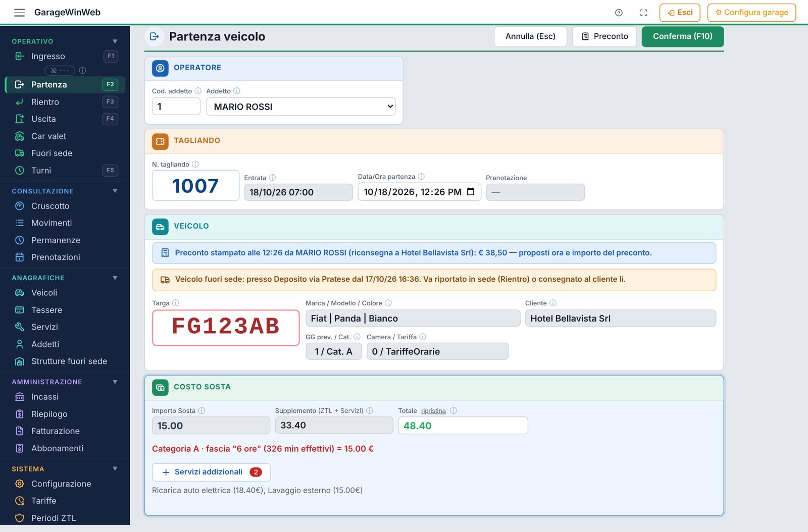The image size is (808, 532).
Task: Open Configura garage
Action: [x=751, y=13]
